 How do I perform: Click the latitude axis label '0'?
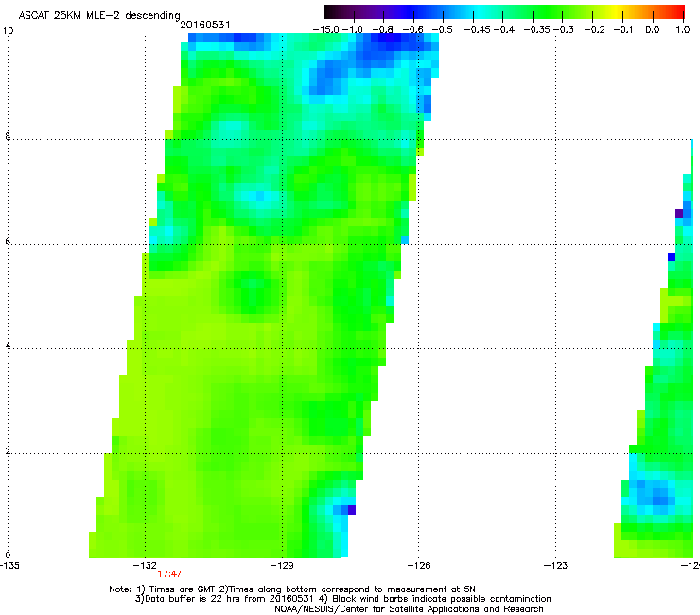coord(8,555)
